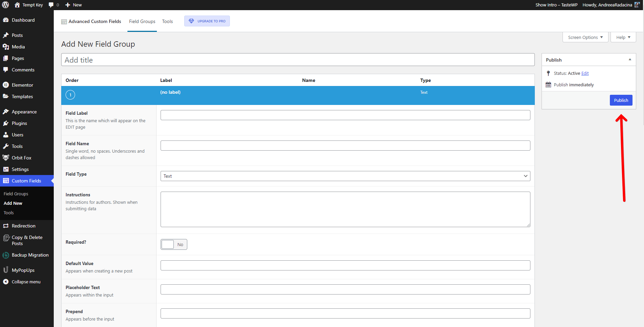This screenshot has height=327, width=644.
Task: Expand the Screen Options dropdown
Action: click(585, 37)
